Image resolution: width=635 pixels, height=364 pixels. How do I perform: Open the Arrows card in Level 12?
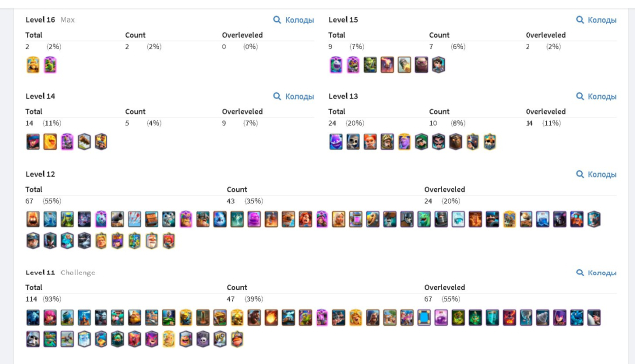pos(134,219)
